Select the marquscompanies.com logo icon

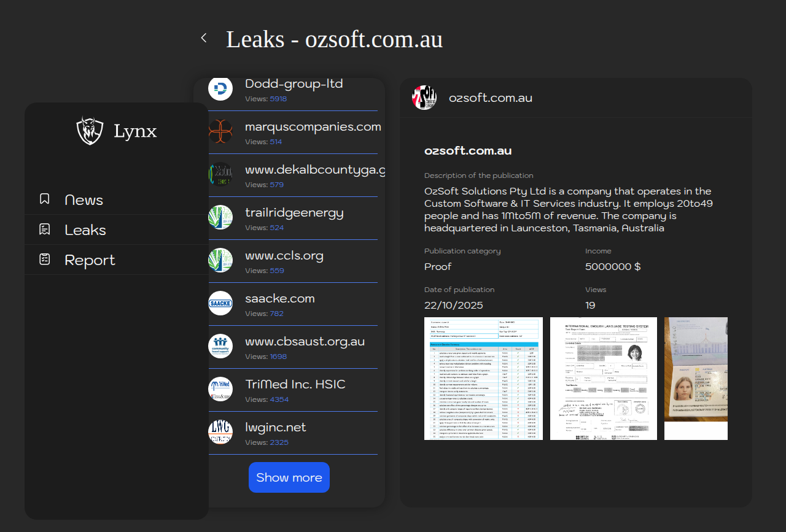[x=220, y=131]
